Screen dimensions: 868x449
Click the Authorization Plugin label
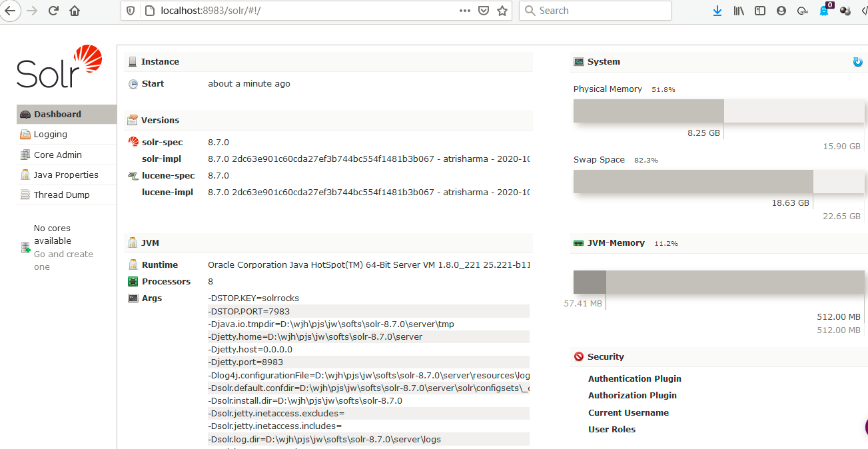[x=632, y=395]
